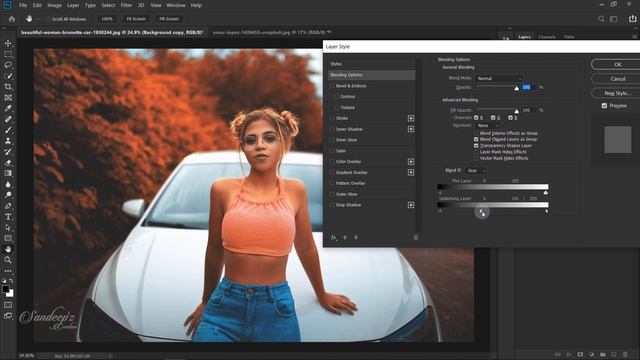This screenshot has height=360, width=640.
Task: Open the Image menu
Action: pyautogui.click(x=54, y=5)
